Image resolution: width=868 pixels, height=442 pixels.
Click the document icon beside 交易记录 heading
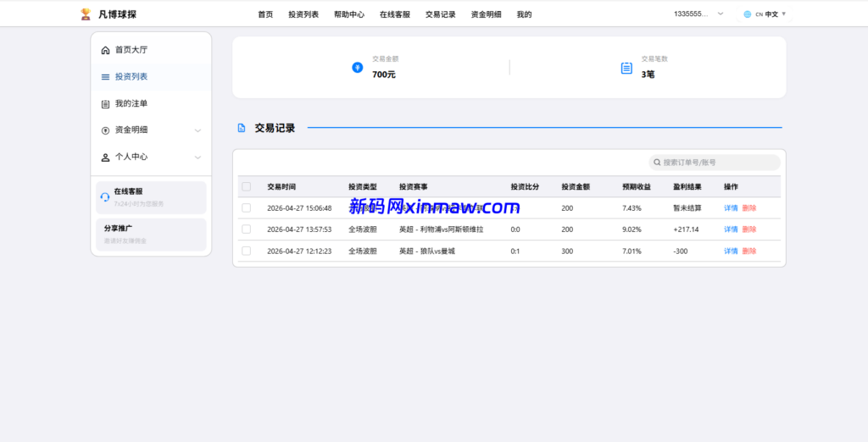(x=242, y=128)
